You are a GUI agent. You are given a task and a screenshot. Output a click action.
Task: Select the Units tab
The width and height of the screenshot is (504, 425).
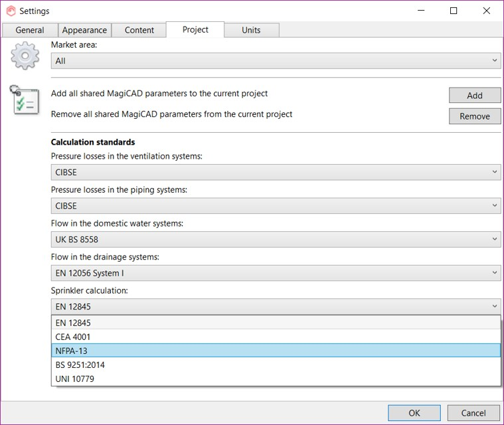(251, 30)
